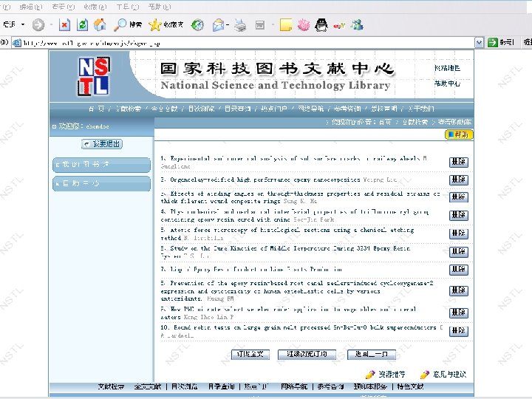Open the 收藏 (Favorites) menu
The image size is (532, 399).
tap(95, 7)
